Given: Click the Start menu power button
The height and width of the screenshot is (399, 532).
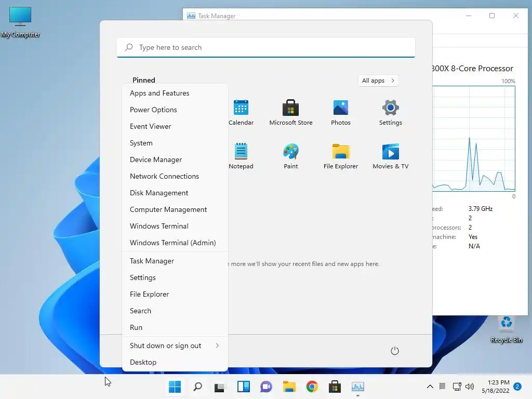Looking at the screenshot, I should pyautogui.click(x=395, y=351).
